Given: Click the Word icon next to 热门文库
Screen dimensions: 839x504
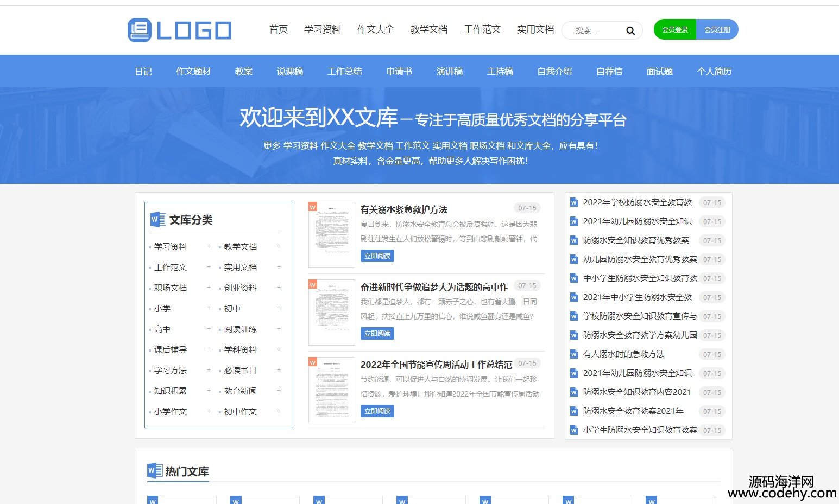Looking at the screenshot, I should pos(155,471).
